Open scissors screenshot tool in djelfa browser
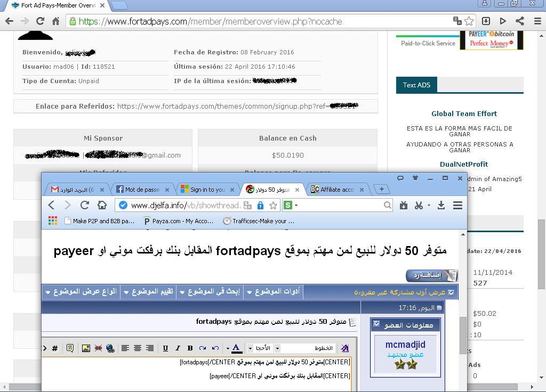546x392 pixels. (x=419, y=206)
